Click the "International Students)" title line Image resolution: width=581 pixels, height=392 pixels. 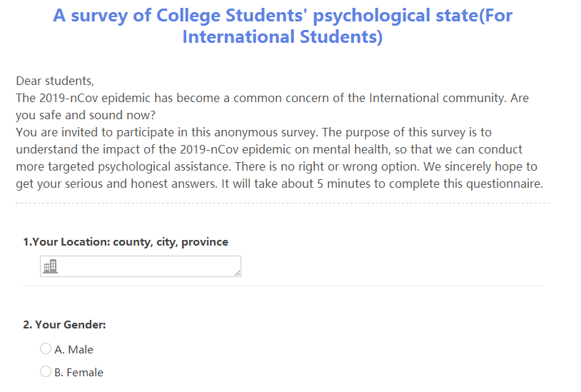[283, 37]
